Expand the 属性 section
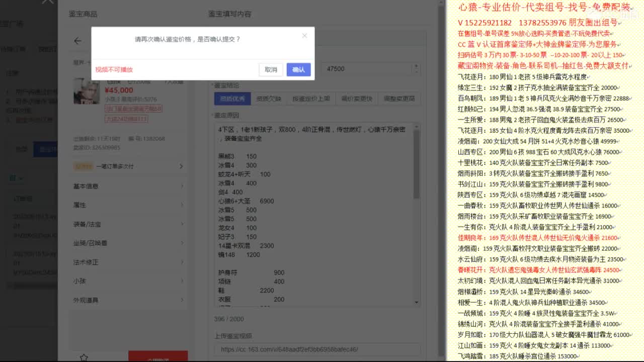 128,205
